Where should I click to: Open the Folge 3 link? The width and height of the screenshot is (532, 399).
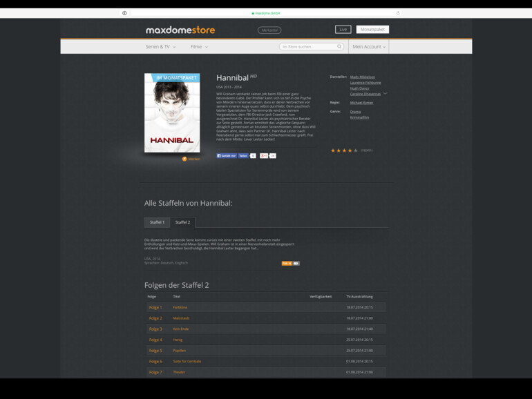tap(155, 329)
